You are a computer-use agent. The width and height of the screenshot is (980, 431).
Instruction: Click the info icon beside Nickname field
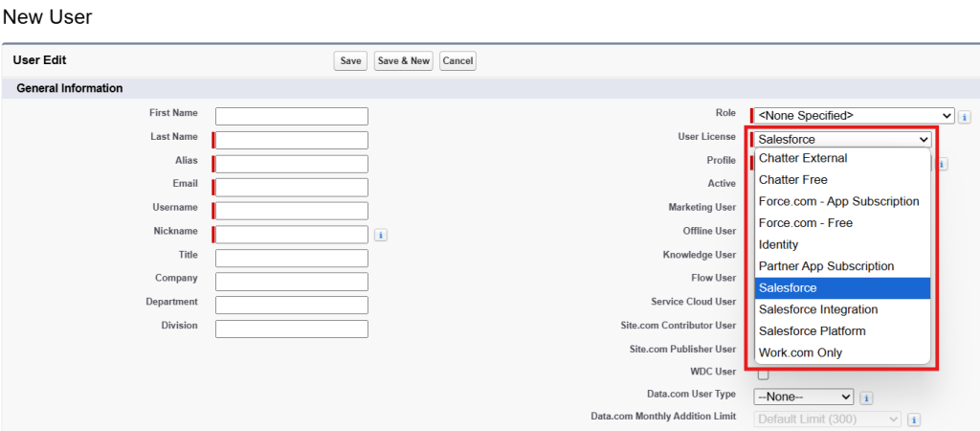pyautogui.click(x=381, y=235)
